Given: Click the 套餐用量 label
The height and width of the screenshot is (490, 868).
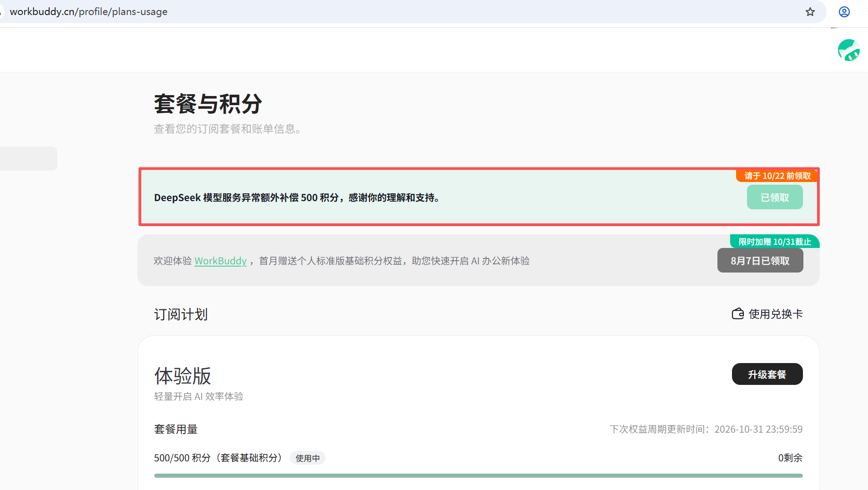Looking at the screenshot, I should click(x=176, y=429).
